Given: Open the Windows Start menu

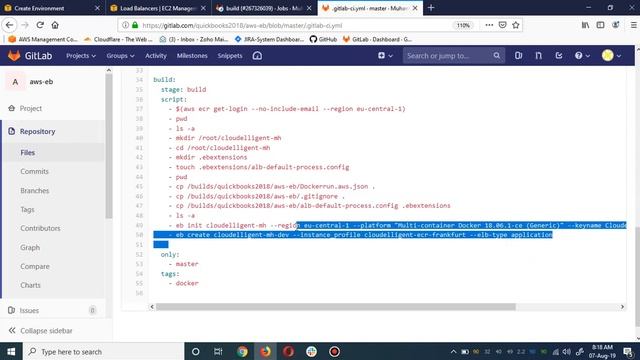Looking at the screenshot, I should [11, 351].
